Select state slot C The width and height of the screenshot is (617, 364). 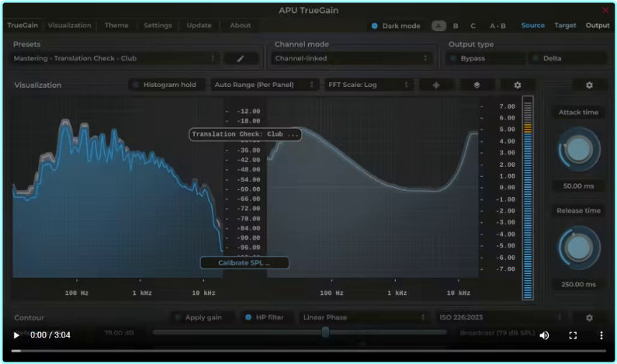pos(473,26)
